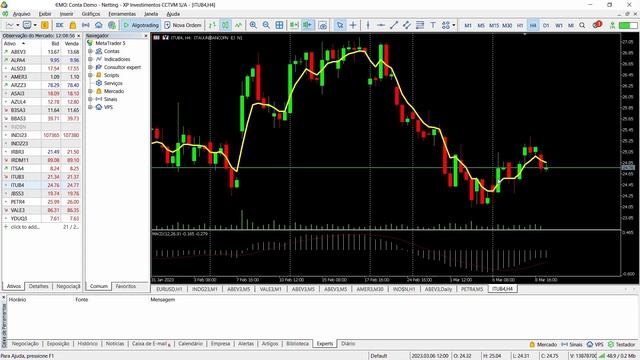This screenshot has width=640, height=360.
Task: Open the EURUSD,H1 chart tab
Action: point(169,289)
